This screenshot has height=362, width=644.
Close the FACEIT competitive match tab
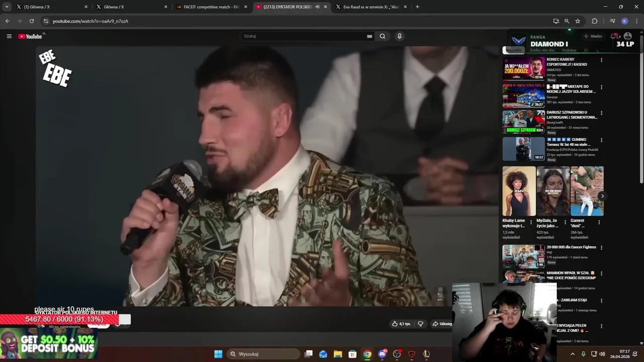(246, 7)
